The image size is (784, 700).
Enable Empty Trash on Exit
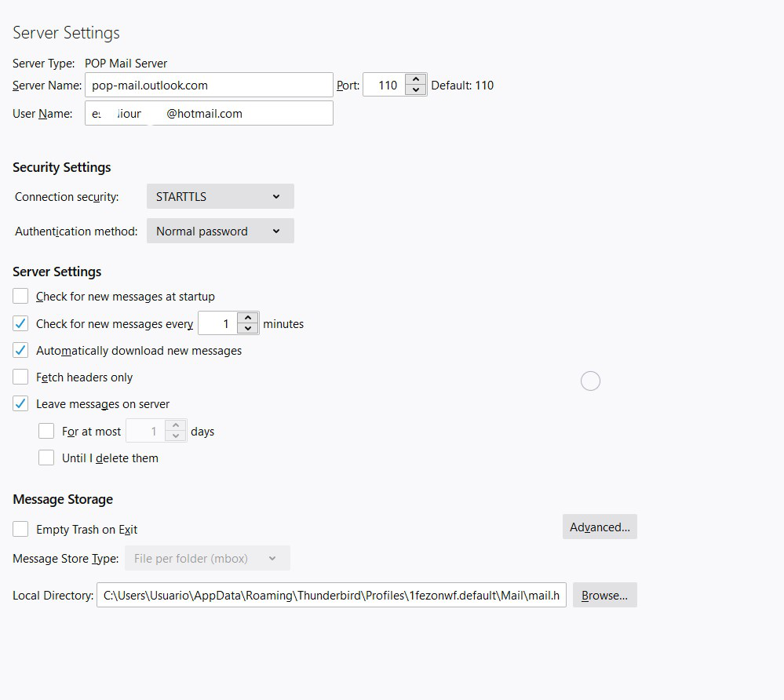(21, 530)
